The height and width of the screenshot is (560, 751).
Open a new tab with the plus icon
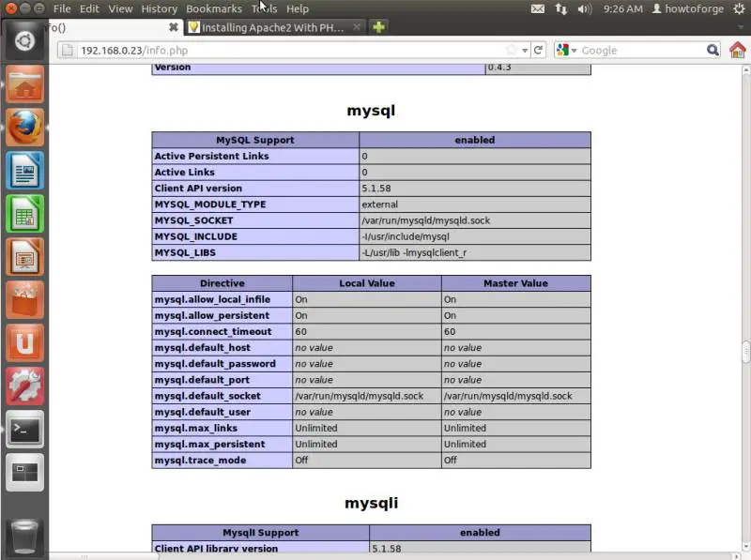pyautogui.click(x=378, y=27)
